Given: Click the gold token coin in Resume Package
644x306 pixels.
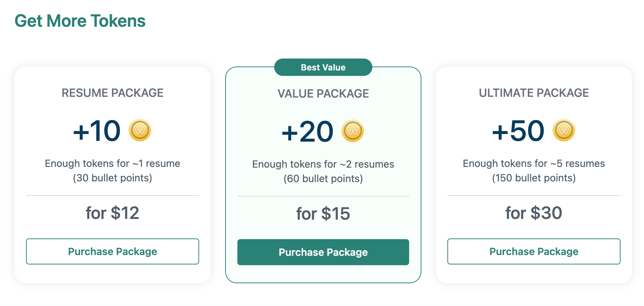Looking at the screenshot, I should [140, 130].
